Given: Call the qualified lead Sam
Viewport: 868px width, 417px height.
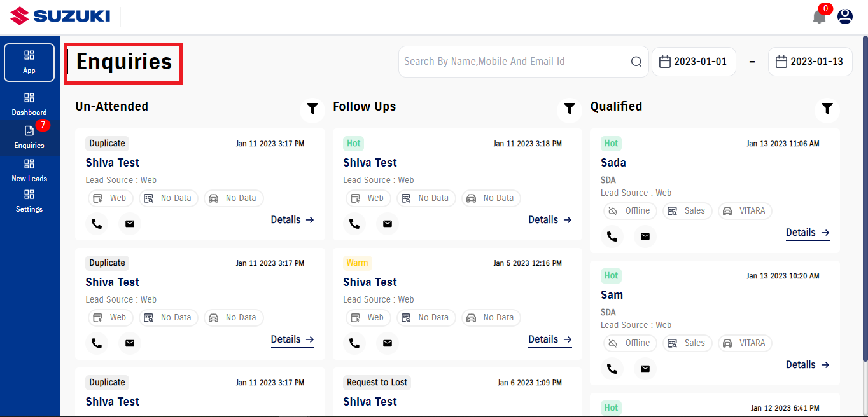Looking at the screenshot, I should 612,369.
